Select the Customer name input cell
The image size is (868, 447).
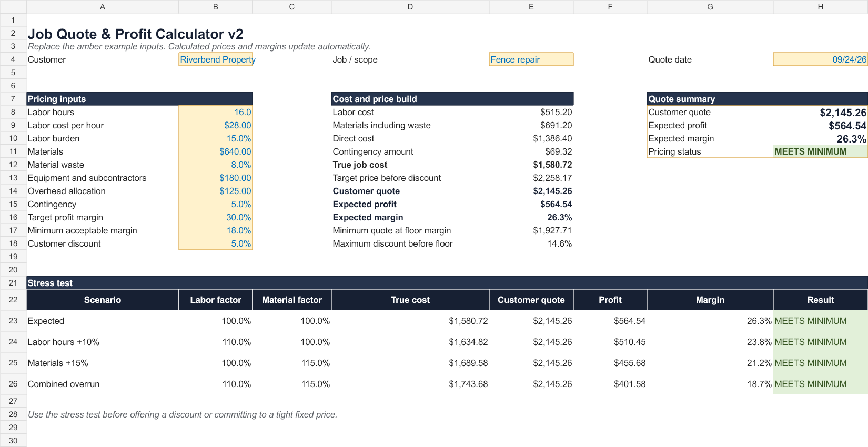pos(216,59)
